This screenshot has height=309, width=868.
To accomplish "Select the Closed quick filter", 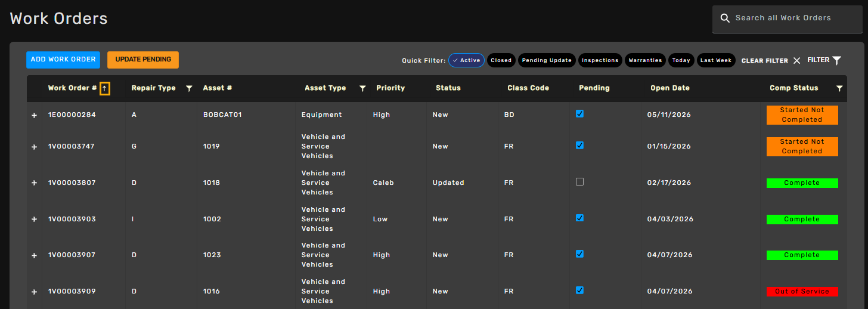I will point(501,60).
